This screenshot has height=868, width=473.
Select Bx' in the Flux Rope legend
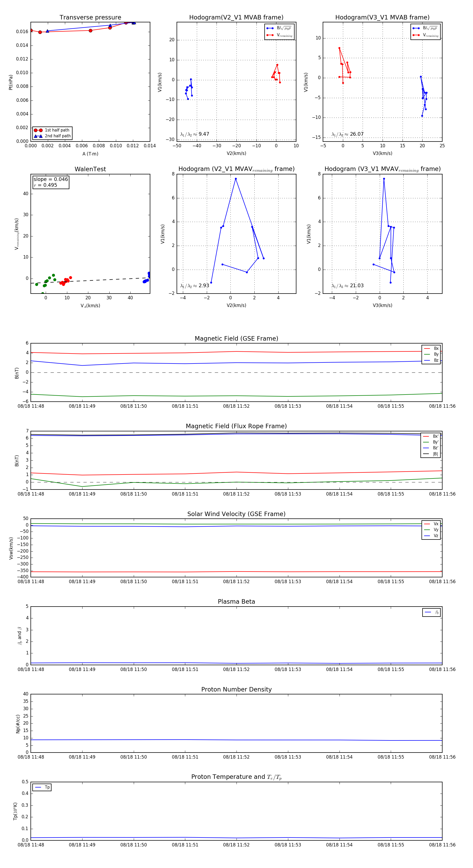click(x=431, y=436)
